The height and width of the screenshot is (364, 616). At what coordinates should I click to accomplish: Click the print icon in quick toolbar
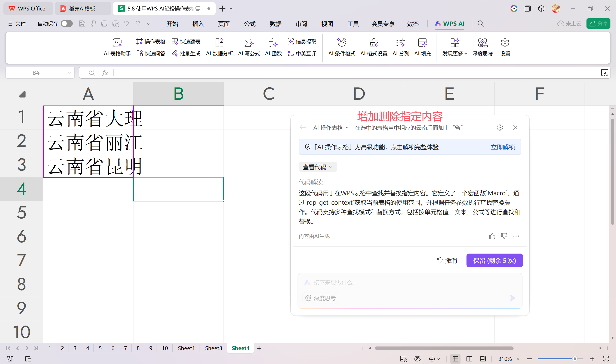pos(104,23)
